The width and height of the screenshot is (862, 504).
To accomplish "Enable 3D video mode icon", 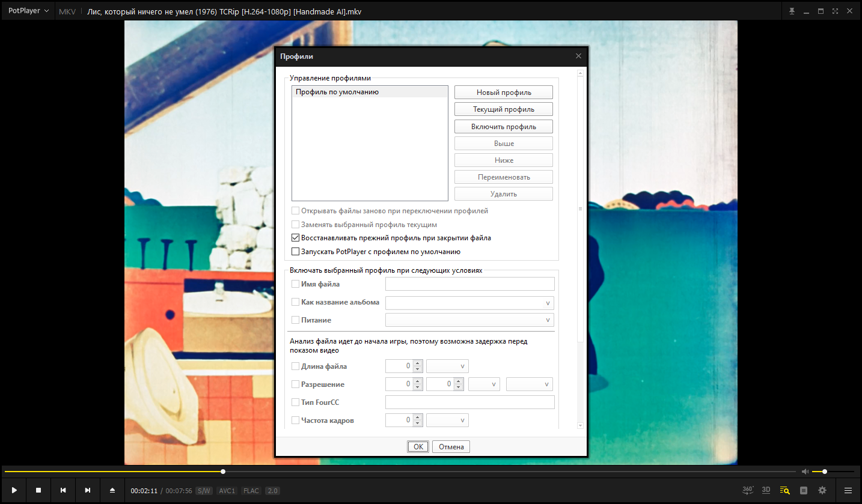I will (x=766, y=490).
